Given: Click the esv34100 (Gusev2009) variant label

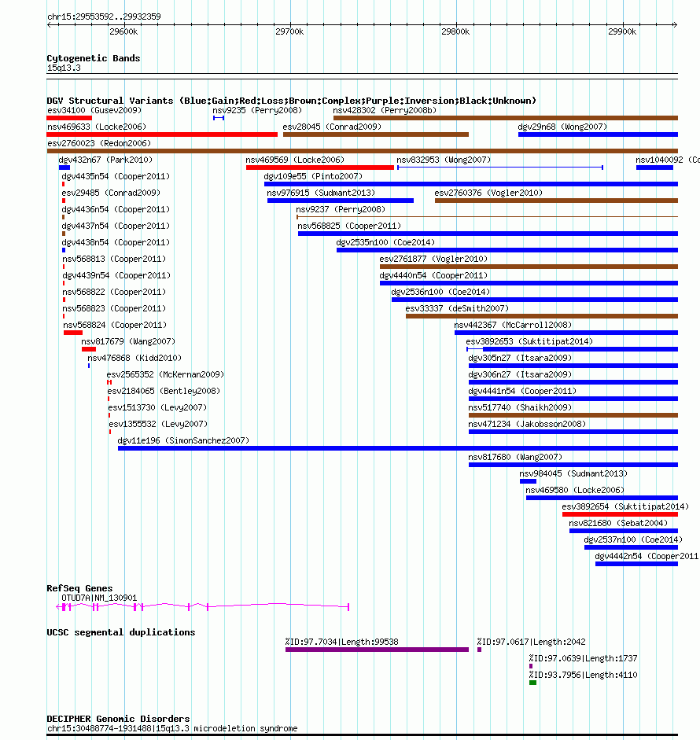Looking at the screenshot, I should point(94,110).
